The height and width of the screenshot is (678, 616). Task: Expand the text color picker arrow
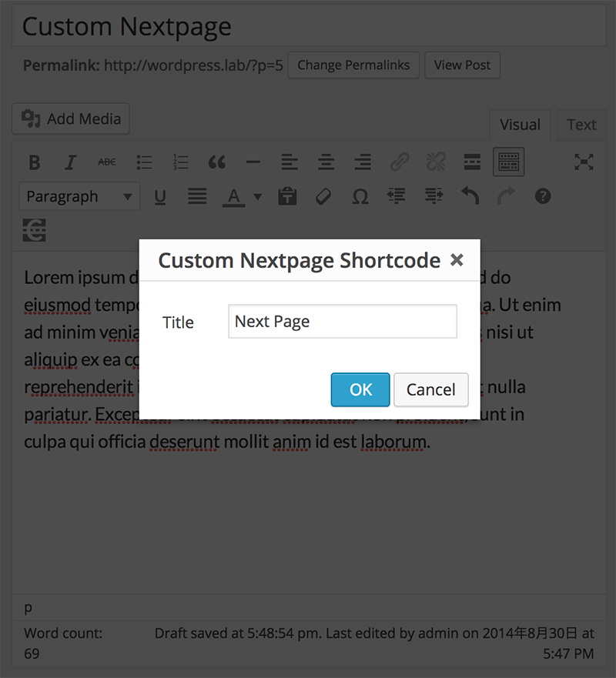(x=258, y=197)
